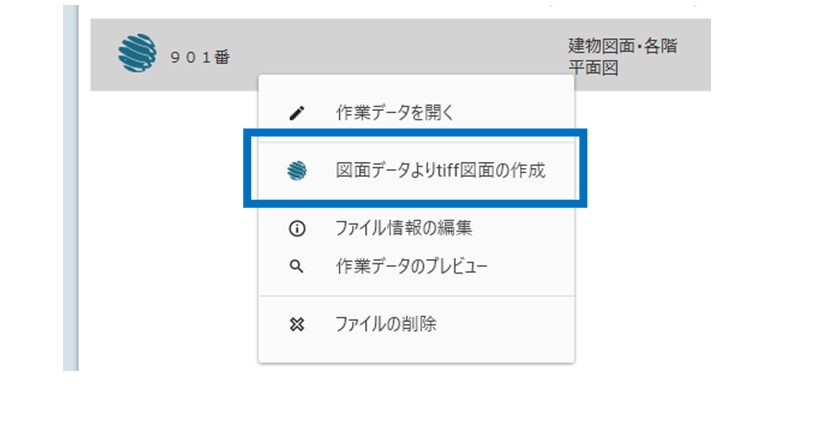Click the circled info icon for ファイル情報の編集
827x427 pixels.
click(x=297, y=228)
